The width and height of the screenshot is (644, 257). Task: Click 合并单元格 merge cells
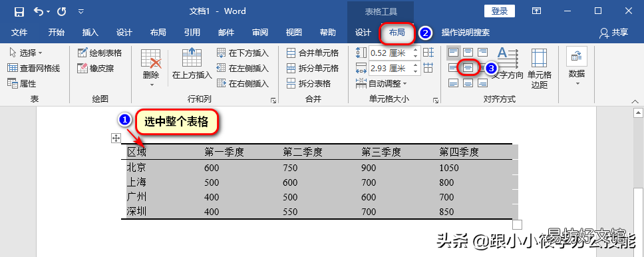(313, 53)
